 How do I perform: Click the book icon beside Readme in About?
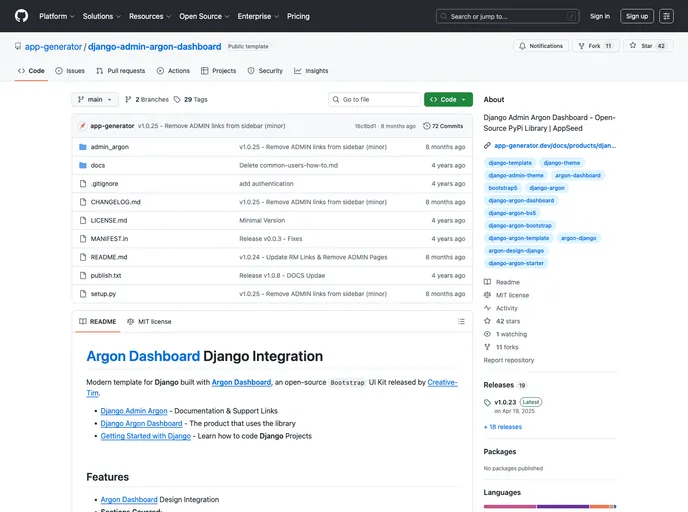[x=487, y=282]
